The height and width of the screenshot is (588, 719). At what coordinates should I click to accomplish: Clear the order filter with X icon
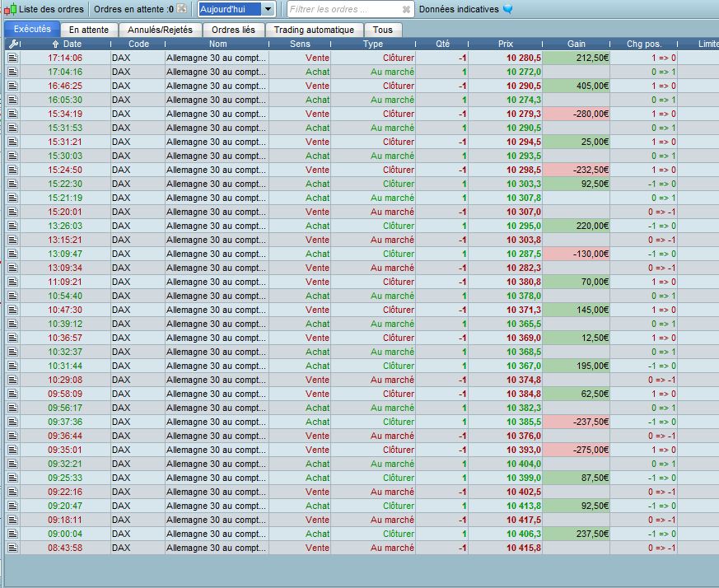[x=406, y=10]
